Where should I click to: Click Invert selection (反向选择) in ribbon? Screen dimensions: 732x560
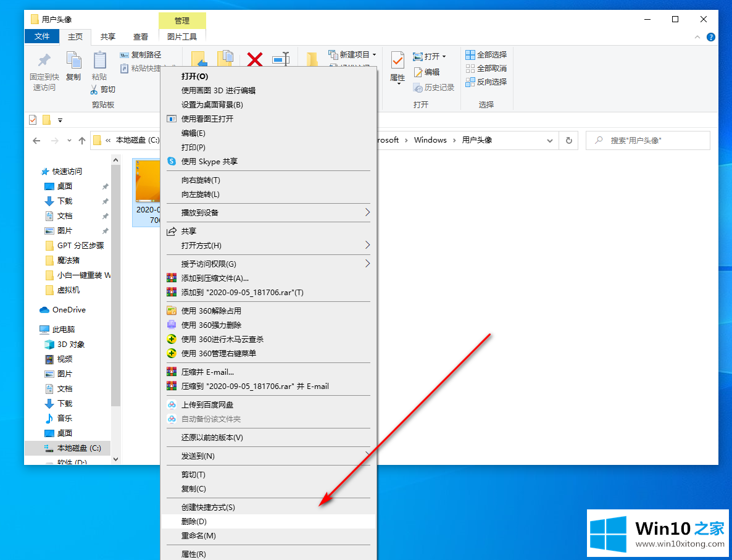[x=486, y=81]
